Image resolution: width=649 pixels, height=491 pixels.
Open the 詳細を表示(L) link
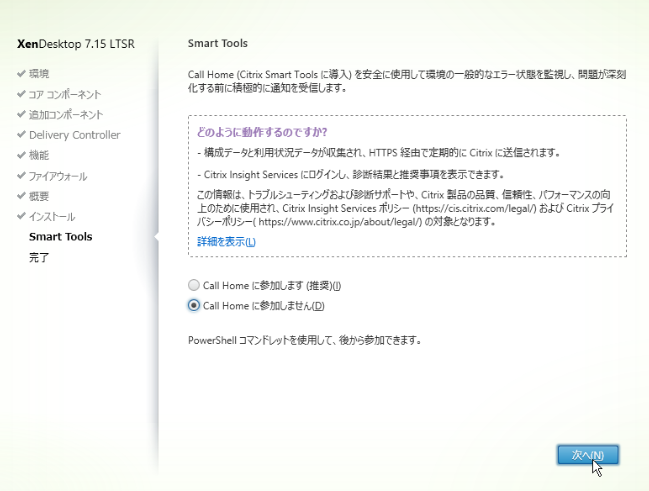pos(226,241)
